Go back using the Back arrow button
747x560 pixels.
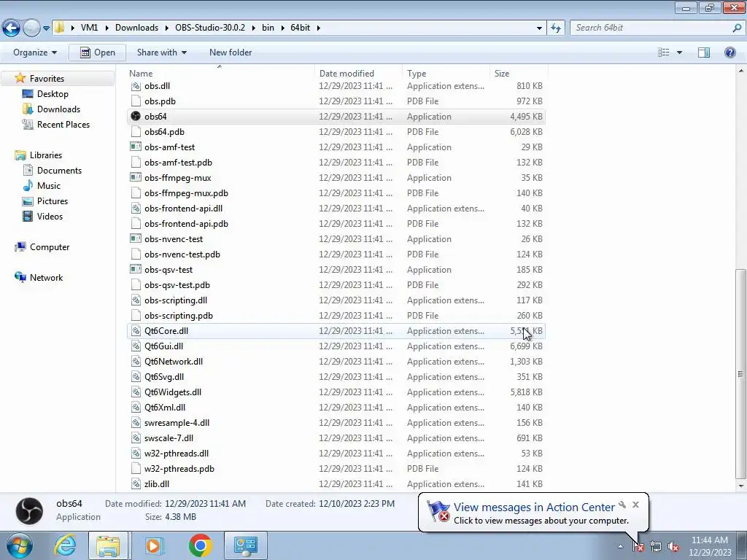point(12,28)
